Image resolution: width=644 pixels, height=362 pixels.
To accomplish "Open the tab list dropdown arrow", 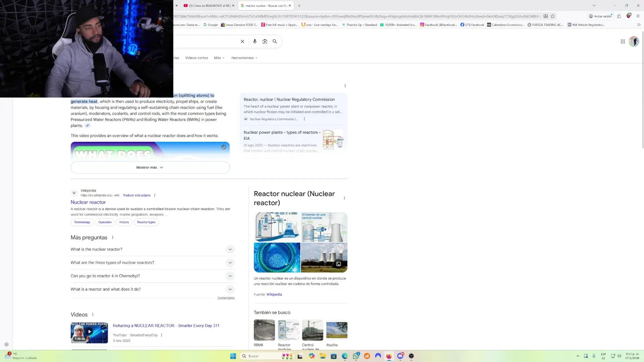I will (594, 6).
